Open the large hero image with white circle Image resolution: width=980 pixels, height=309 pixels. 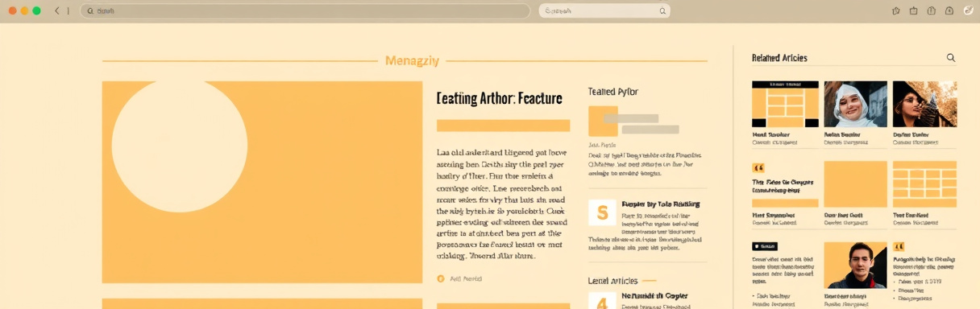click(x=262, y=182)
